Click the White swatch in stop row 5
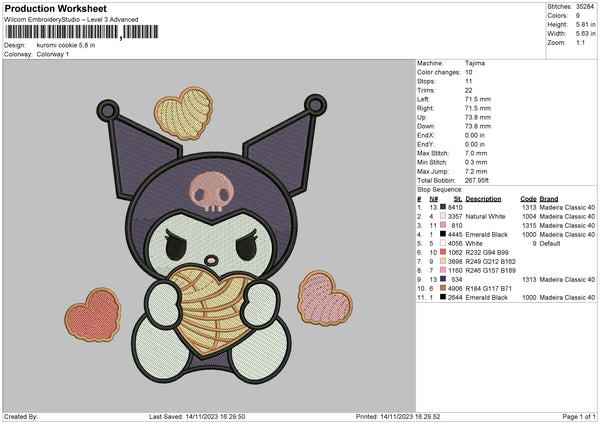 443,243
